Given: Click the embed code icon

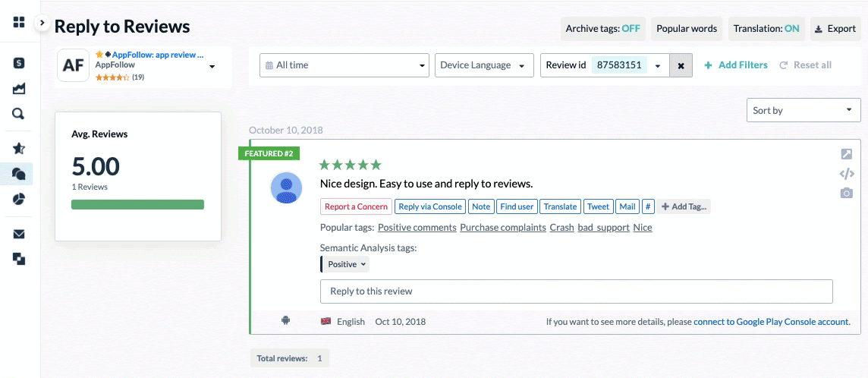Looking at the screenshot, I should [846, 175].
